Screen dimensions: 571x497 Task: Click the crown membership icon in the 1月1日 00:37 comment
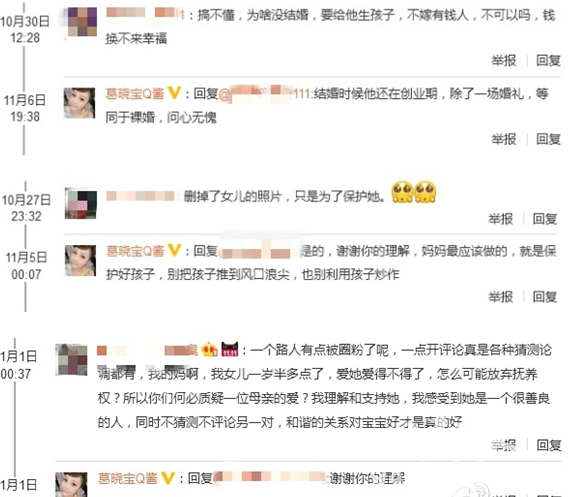click(x=209, y=350)
